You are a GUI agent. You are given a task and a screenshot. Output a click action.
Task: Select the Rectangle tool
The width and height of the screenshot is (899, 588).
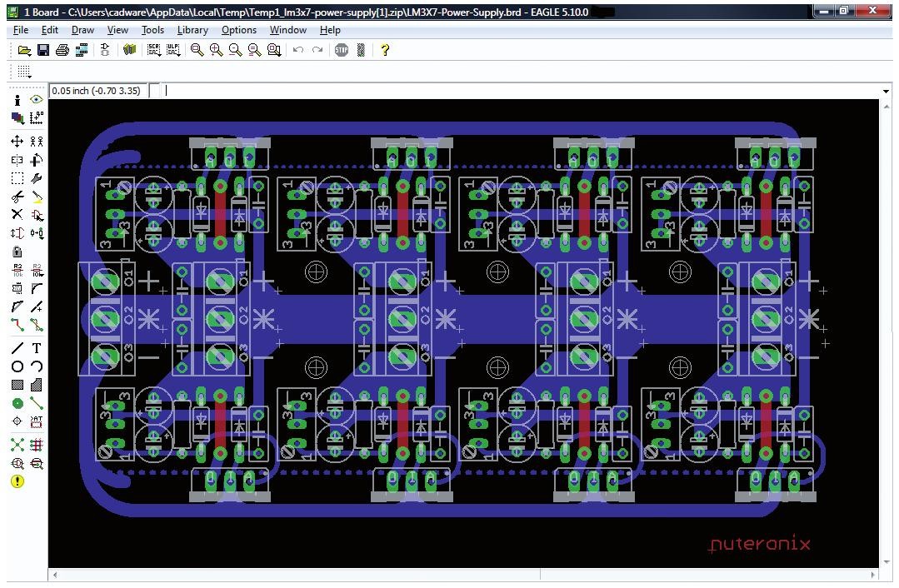[17, 385]
